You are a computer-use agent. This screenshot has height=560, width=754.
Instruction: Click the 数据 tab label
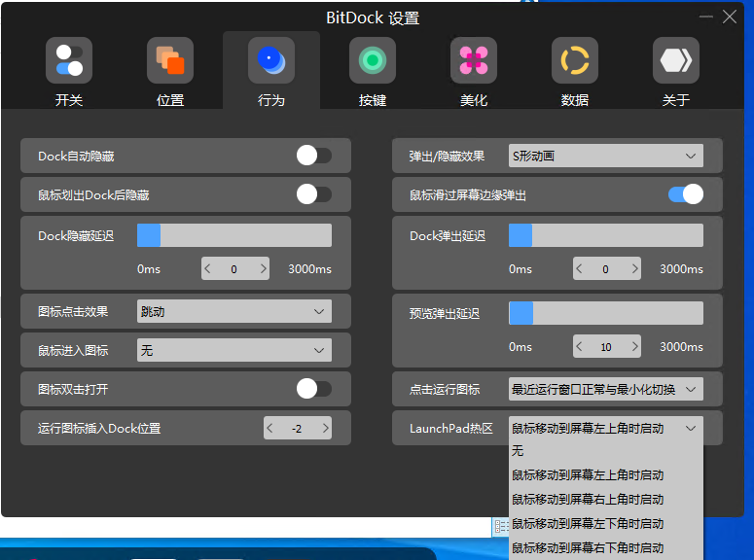575,100
